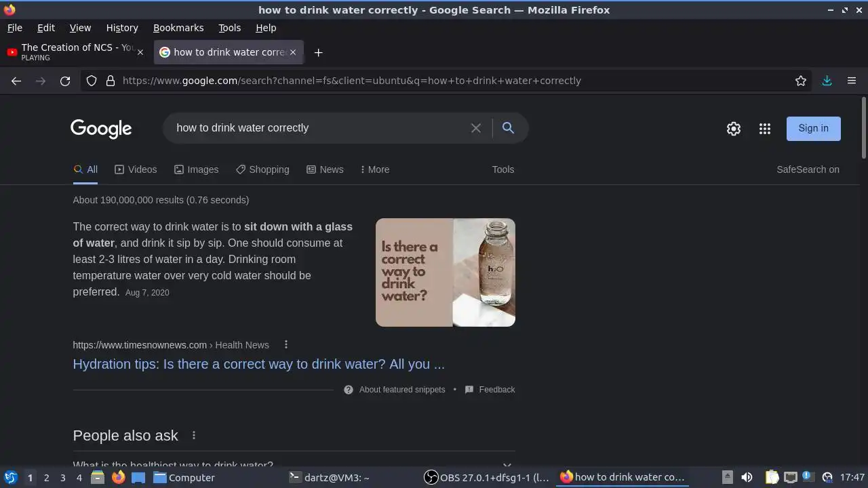
Task: Bookmark this page with the star icon
Action: tap(801, 81)
